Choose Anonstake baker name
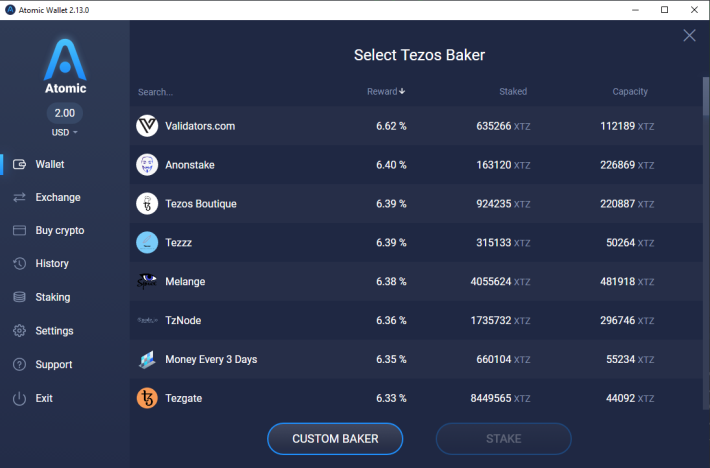The image size is (710, 468). point(190,165)
